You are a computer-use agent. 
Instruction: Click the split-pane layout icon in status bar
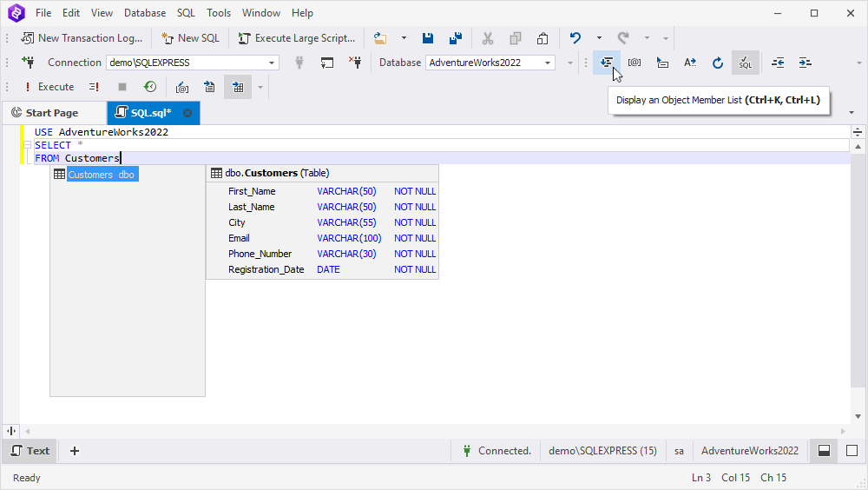tap(825, 451)
